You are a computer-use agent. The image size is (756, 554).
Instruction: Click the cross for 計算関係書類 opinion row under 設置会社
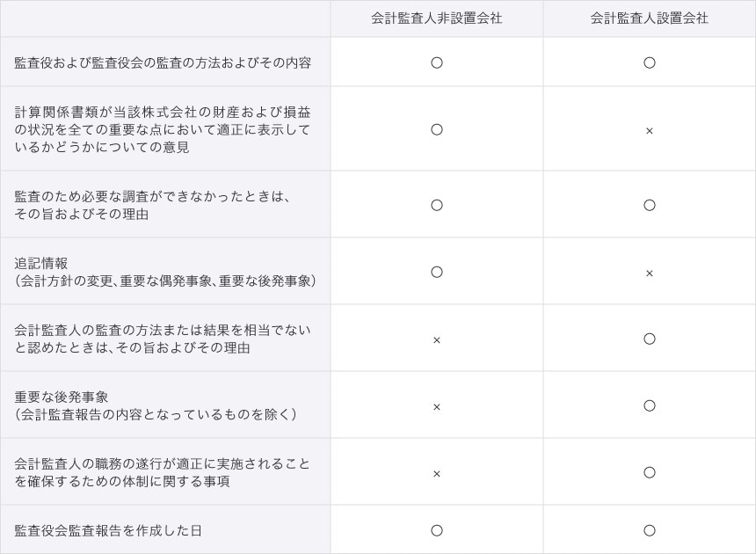click(649, 131)
